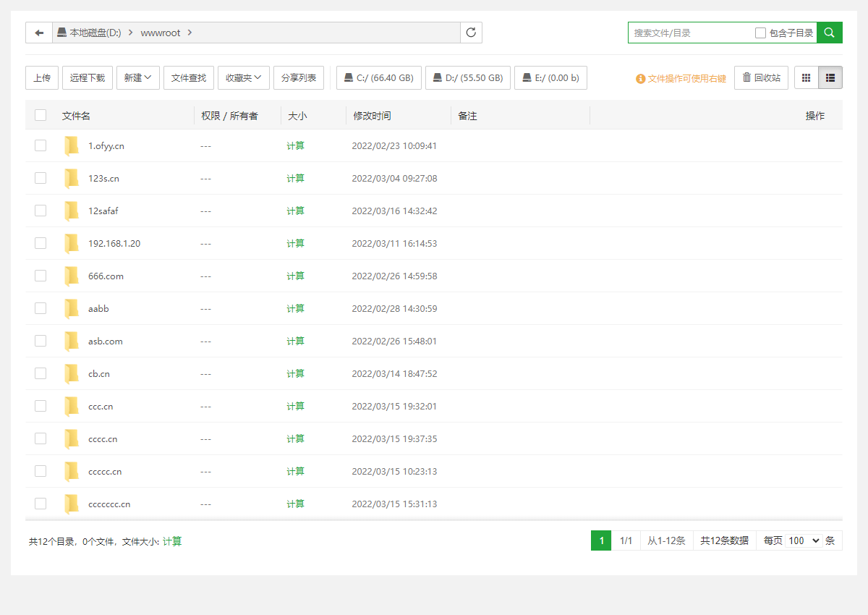This screenshot has width=868, height=615.
Task: Open the recycle bin (回收站)
Action: pyautogui.click(x=761, y=78)
